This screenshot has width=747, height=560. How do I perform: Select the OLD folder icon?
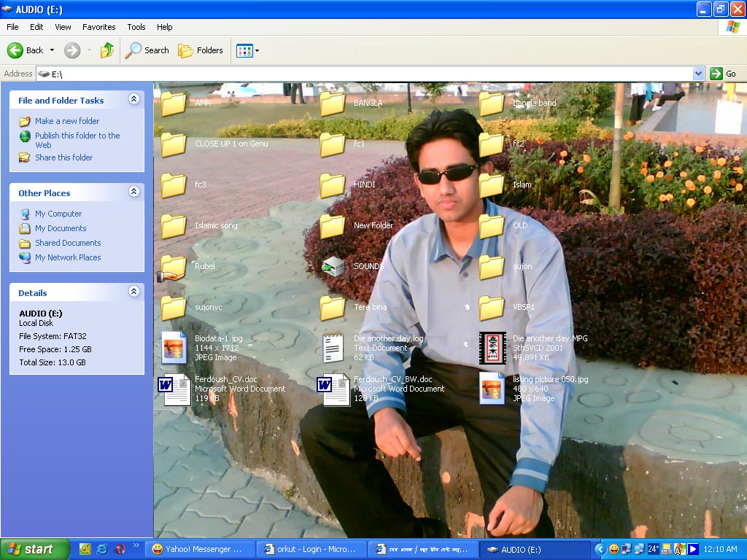(x=492, y=226)
